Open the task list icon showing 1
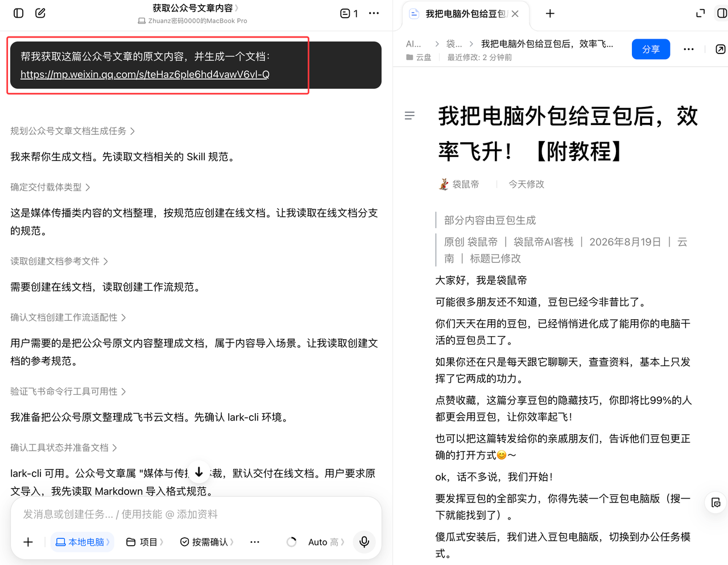 coord(349,13)
